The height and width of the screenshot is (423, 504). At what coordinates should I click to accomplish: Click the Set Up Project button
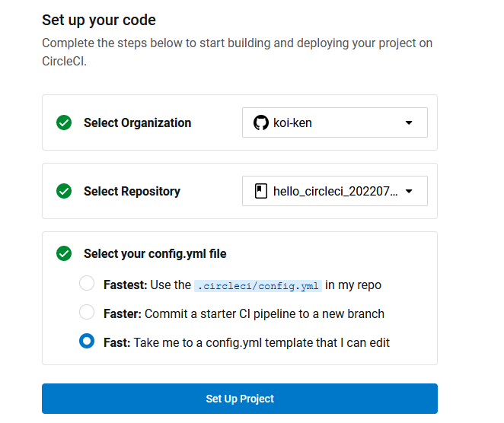(x=240, y=399)
